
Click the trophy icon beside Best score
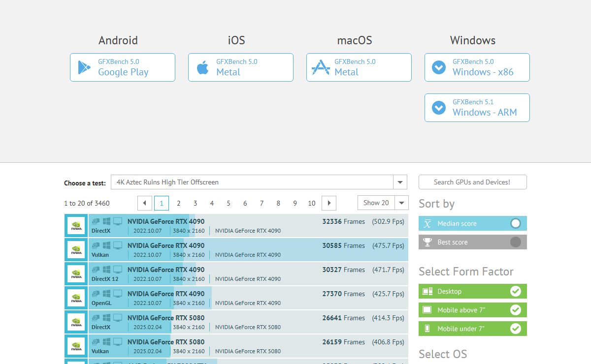click(427, 242)
